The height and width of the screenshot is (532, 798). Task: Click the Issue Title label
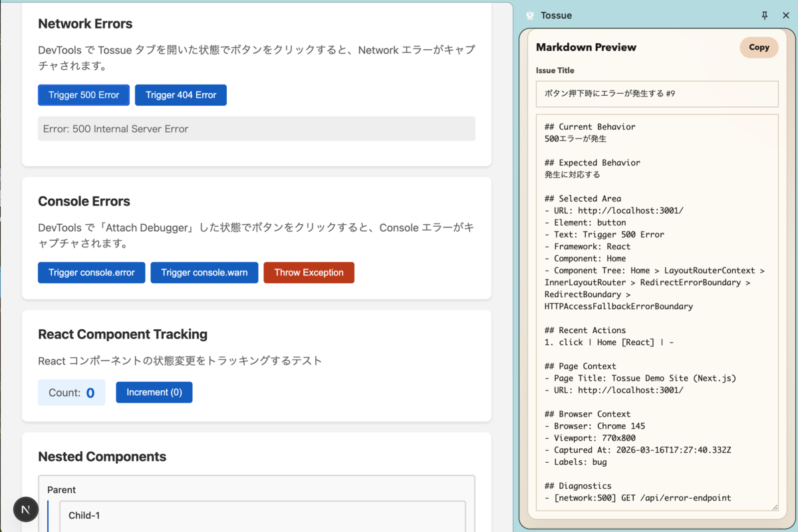click(555, 70)
